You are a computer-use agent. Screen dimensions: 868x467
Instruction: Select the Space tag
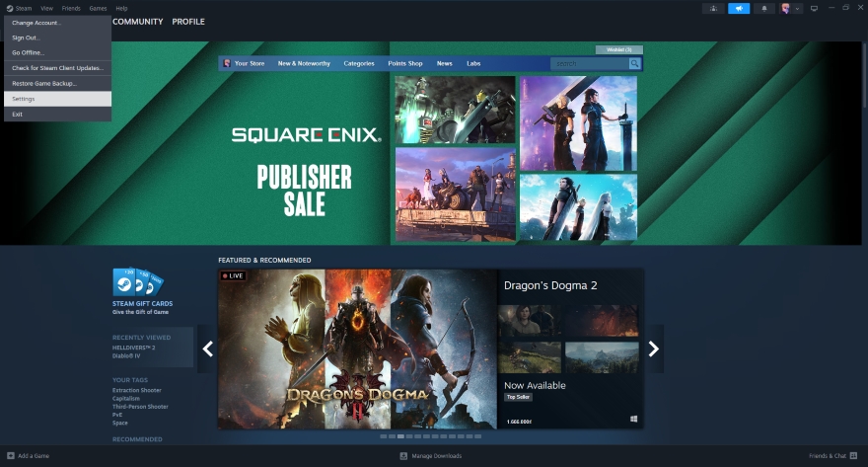pos(120,423)
